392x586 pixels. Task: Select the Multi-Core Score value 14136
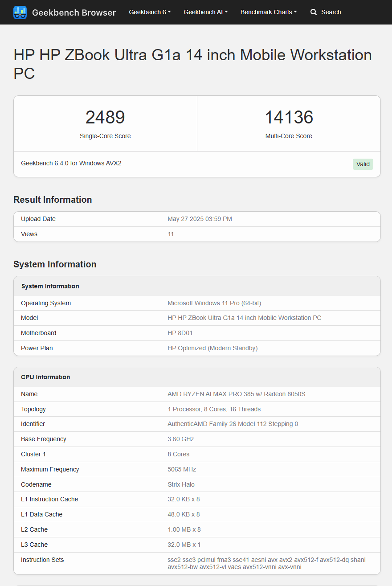(289, 117)
